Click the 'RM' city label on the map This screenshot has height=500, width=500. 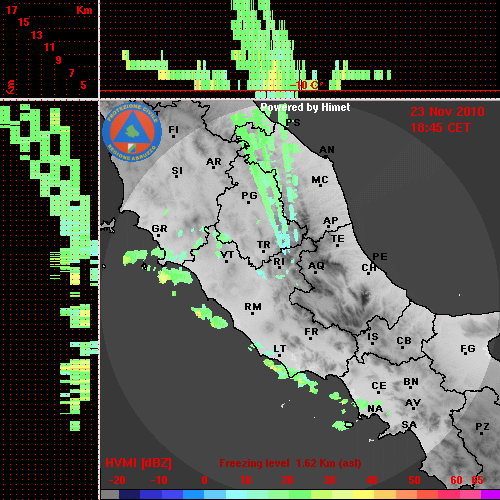(253, 307)
